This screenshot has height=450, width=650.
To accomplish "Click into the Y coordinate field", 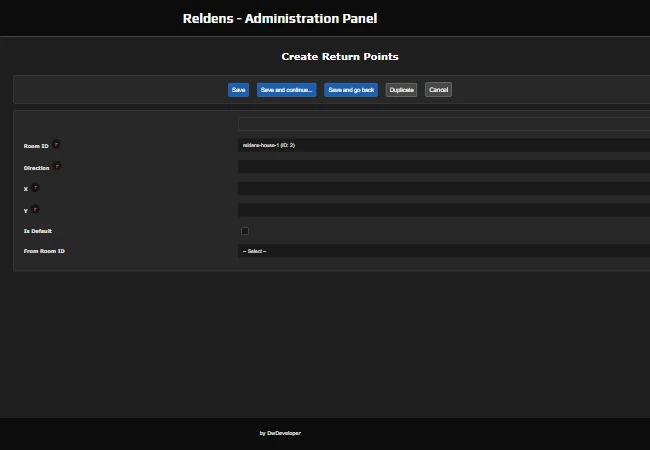I will (x=444, y=210).
